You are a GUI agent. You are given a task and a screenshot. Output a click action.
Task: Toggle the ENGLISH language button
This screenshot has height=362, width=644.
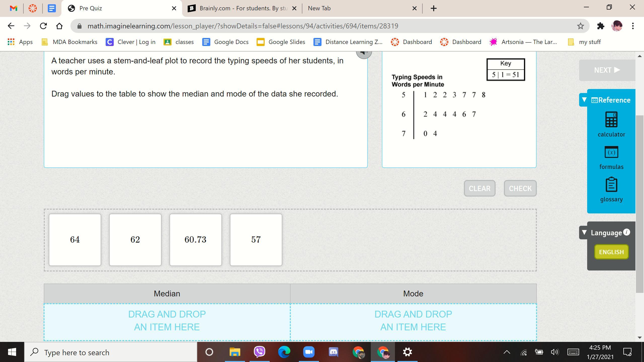click(x=611, y=252)
